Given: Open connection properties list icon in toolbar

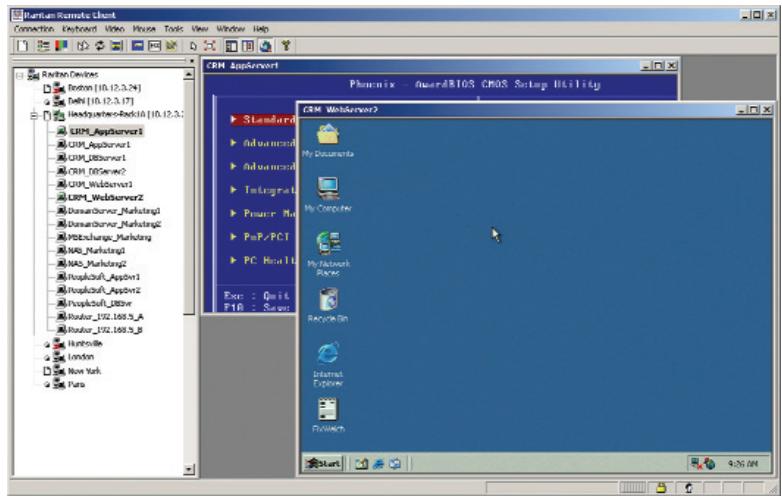Looking at the screenshot, I should [x=43, y=46].
